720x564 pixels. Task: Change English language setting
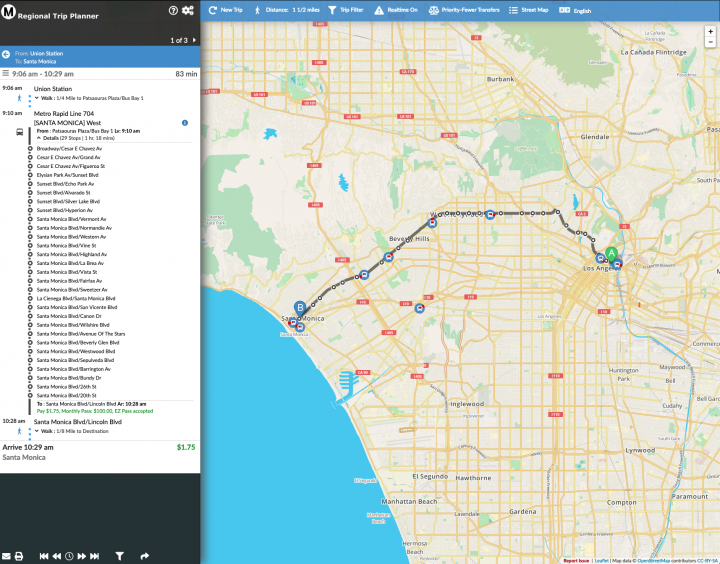[x=575, y=10]
